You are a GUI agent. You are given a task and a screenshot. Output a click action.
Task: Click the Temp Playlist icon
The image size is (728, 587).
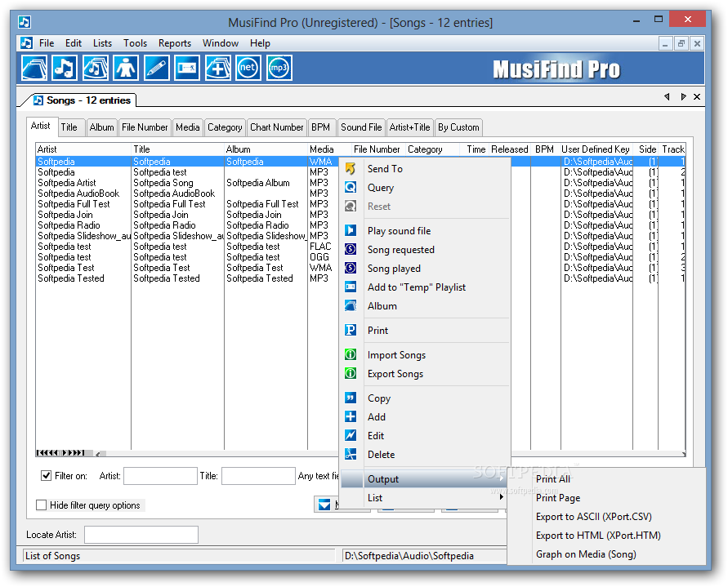(x=351, y=287)
